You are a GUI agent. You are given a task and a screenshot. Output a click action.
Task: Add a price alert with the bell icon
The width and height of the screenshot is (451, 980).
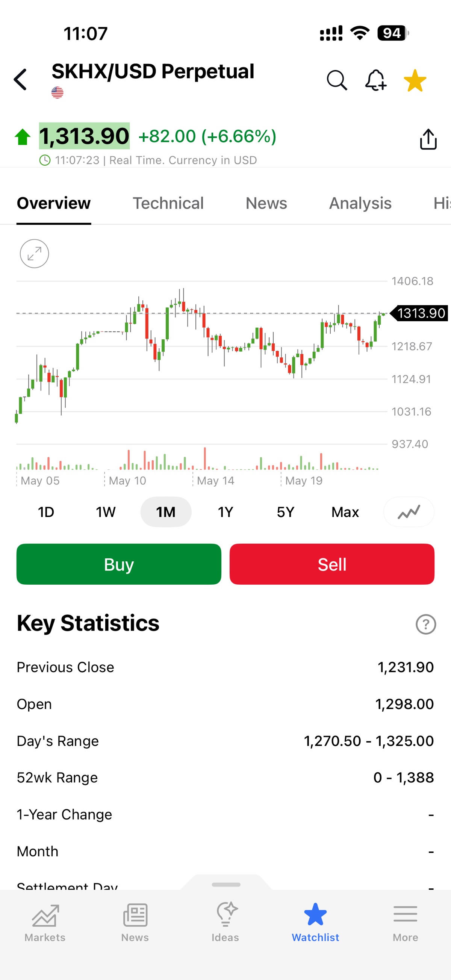pyautogui.click(x=375, y=80)
